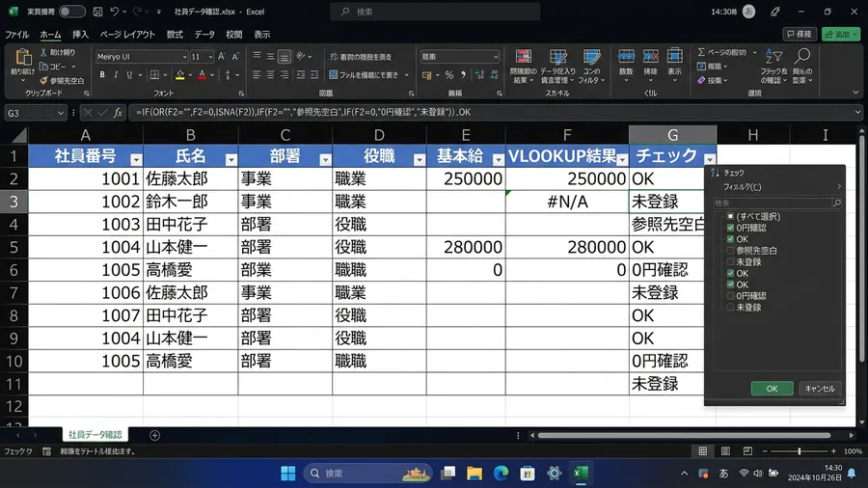
Task: Toggle the (すべて選択) checkbox
Action: tap(731, 216)
